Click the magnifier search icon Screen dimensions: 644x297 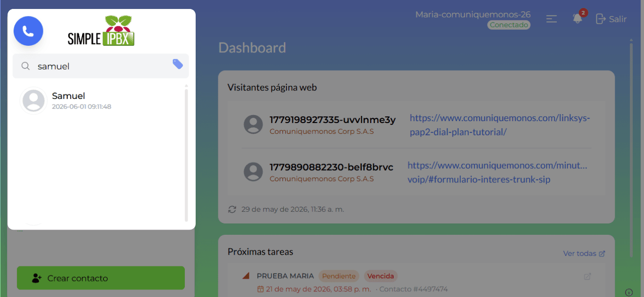[26, 66]
